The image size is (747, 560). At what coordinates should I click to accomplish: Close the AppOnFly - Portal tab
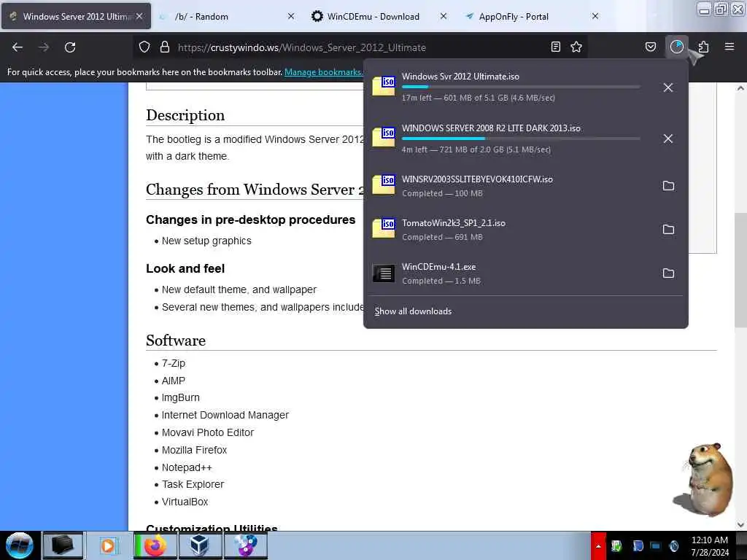click(595, 16)
